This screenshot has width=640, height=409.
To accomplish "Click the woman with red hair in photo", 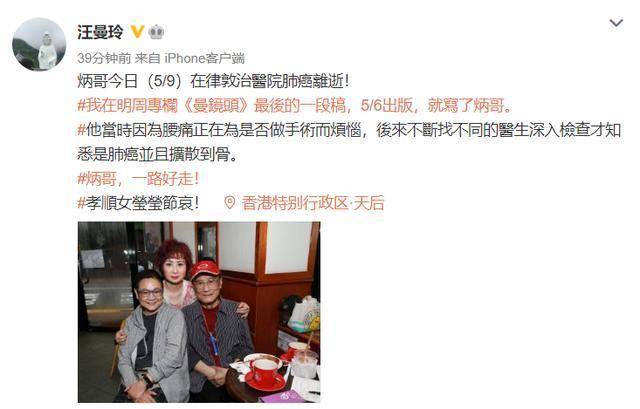I will click(x=176, y=273).
